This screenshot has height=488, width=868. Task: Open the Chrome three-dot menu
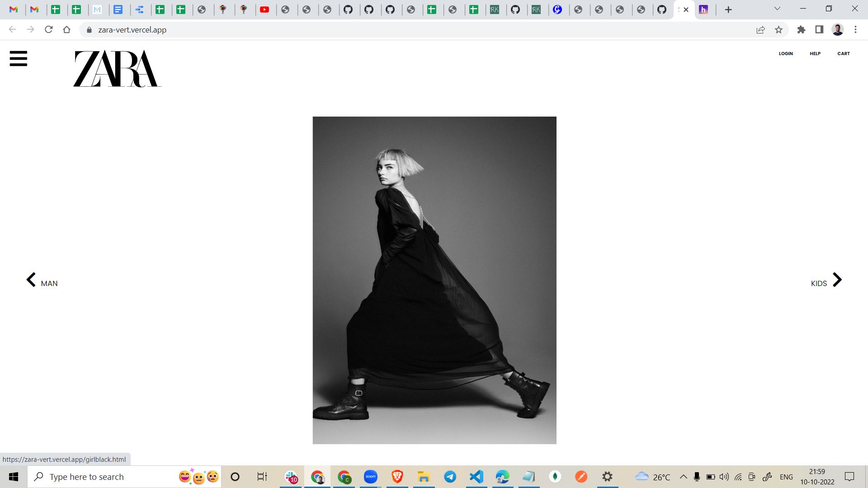(x=855, y=29)
